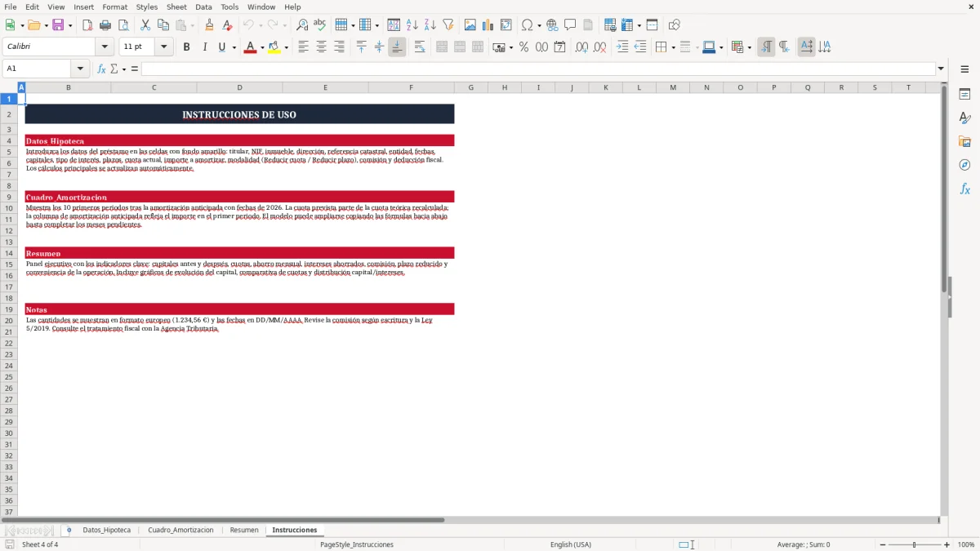Click the zoom in plus button
The image size is (980, 551).
[x=947, y=544]
